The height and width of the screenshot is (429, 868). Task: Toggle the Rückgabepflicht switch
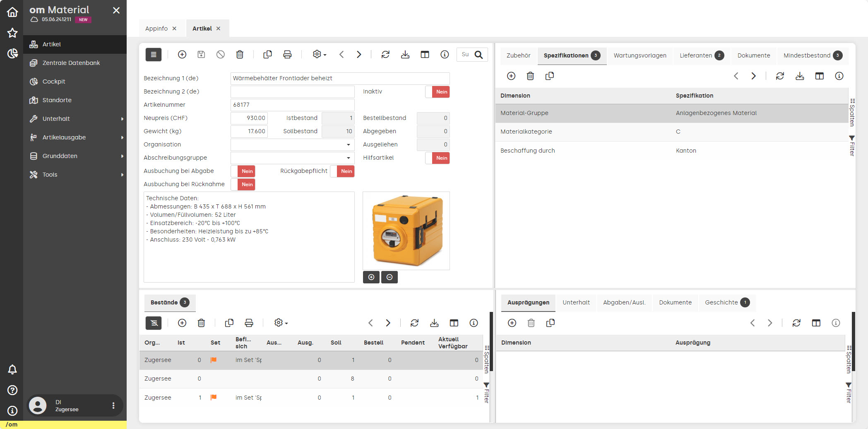(342, 171)
